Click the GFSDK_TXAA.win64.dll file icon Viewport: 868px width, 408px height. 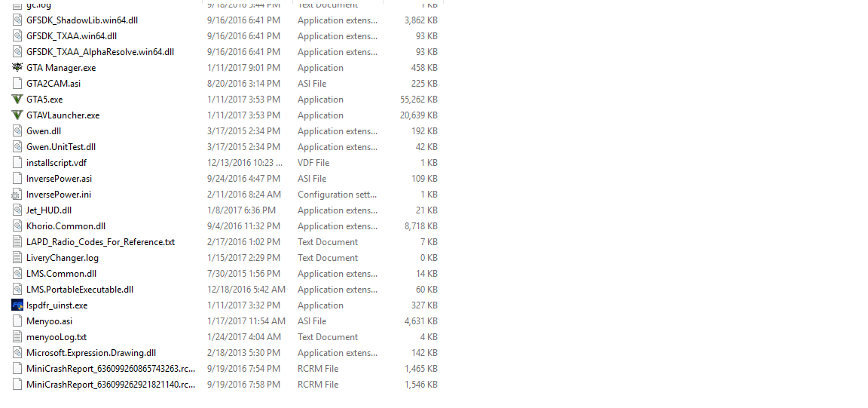(17, 36)
